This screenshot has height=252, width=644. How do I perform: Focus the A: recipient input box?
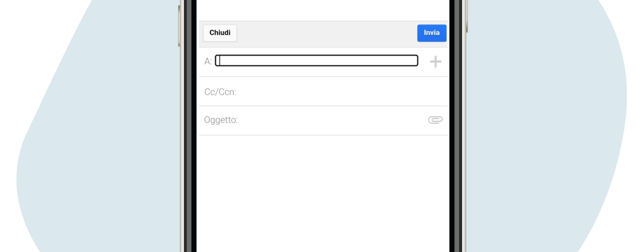pos(317,60)
